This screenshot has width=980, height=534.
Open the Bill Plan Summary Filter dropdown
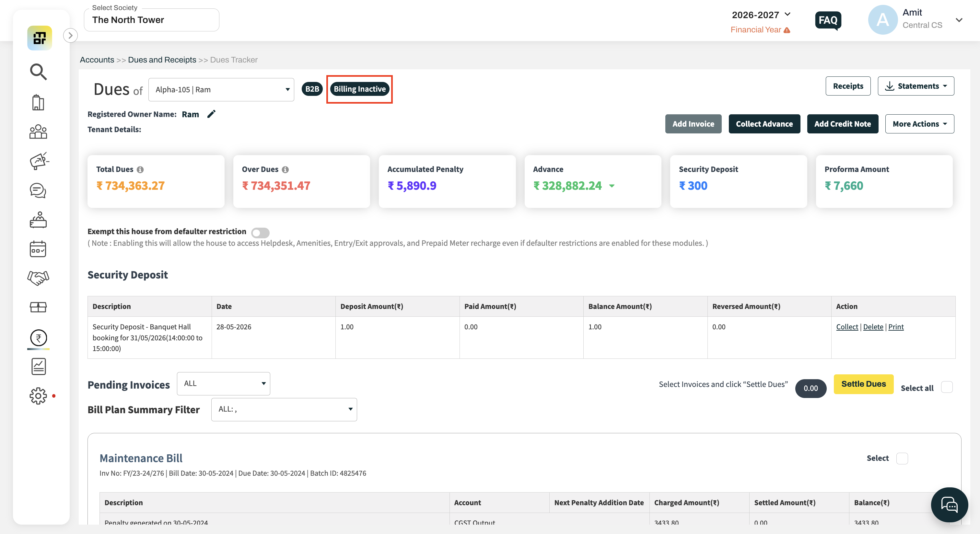click(x=284, y=409)
